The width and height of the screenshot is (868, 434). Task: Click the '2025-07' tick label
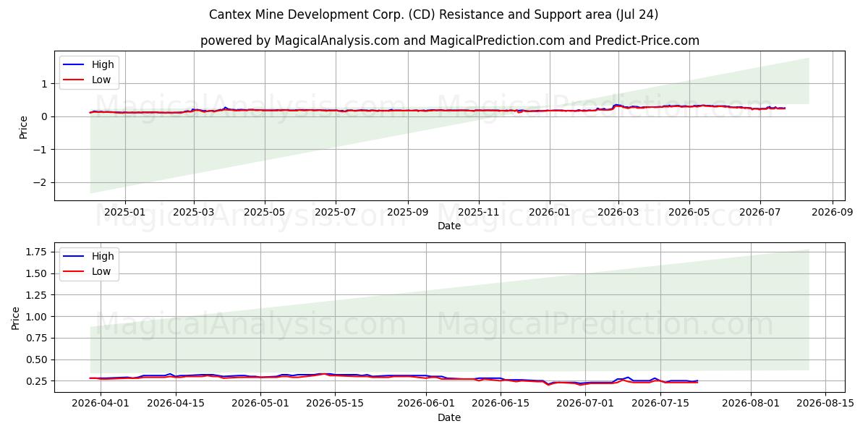(x=336, y=212)
